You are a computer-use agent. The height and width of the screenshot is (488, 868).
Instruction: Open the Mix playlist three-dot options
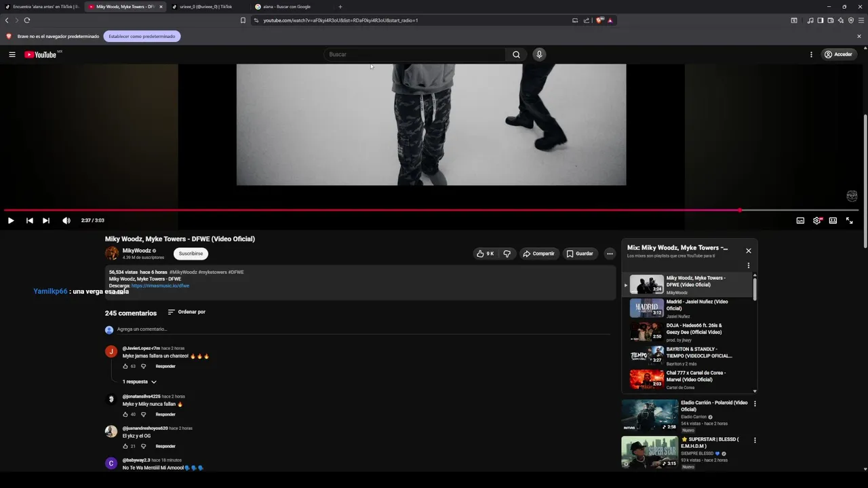tap(749, 266)
